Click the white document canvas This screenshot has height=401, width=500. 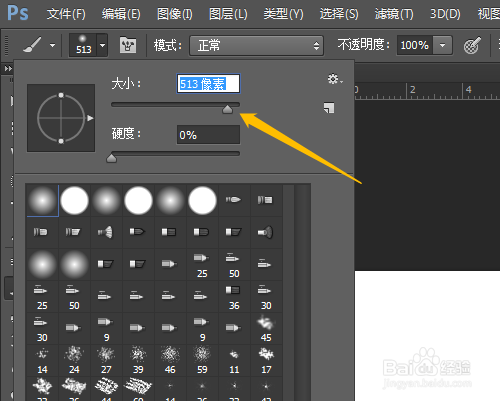point(427,335)
